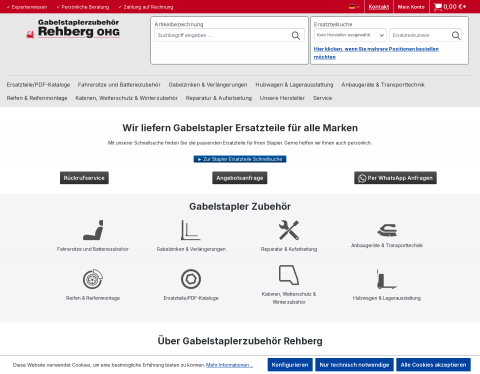Image resolution: width=480 pixels, height=374 pixels.
Task: Click Fahrersitze und Batteriezubehör category label
Action: [93, 249]
